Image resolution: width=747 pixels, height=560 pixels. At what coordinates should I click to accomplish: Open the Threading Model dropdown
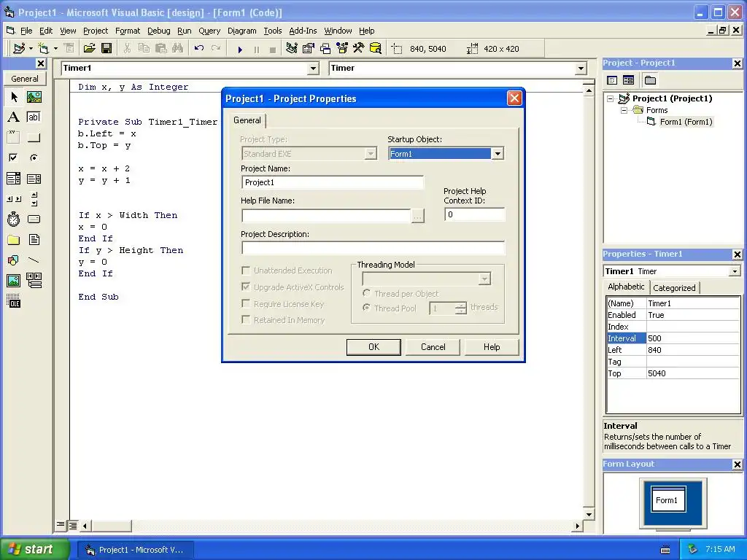click(x=484, y=279)
